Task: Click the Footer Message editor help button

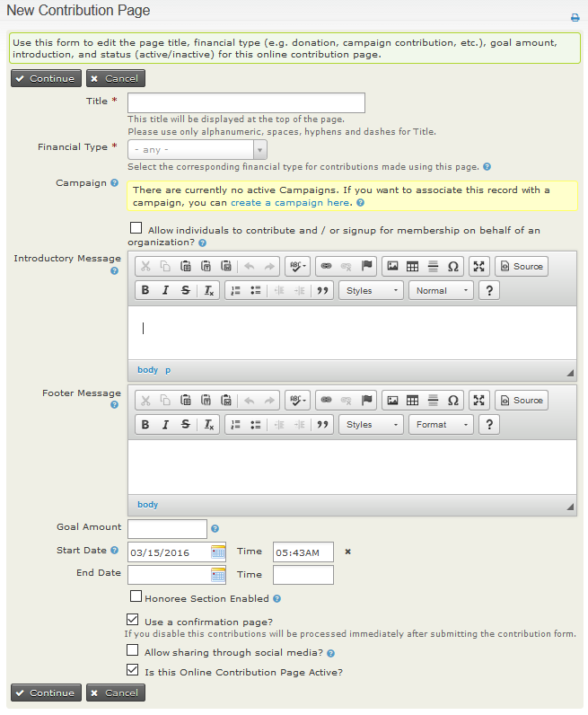Action: coord(488,424)
